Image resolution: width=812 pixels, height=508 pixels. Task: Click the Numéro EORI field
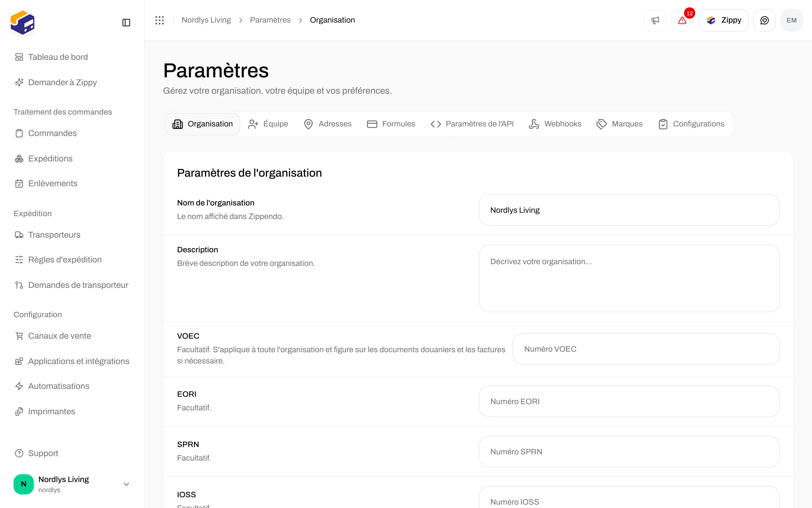pyautogui.click(x=629, y=401)
